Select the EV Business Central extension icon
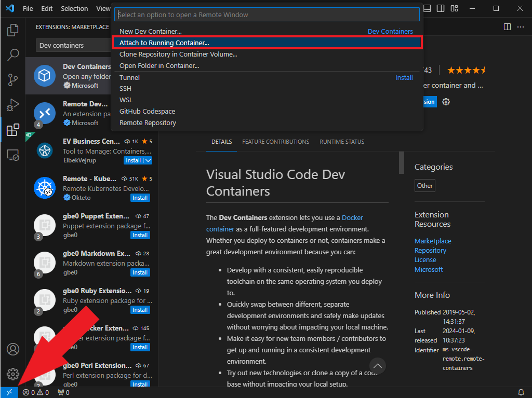532x398 pixels. tap(45, 150)
